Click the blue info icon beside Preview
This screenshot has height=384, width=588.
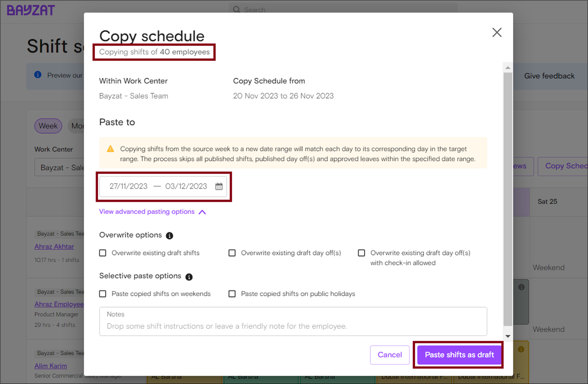tap(38, 75)
